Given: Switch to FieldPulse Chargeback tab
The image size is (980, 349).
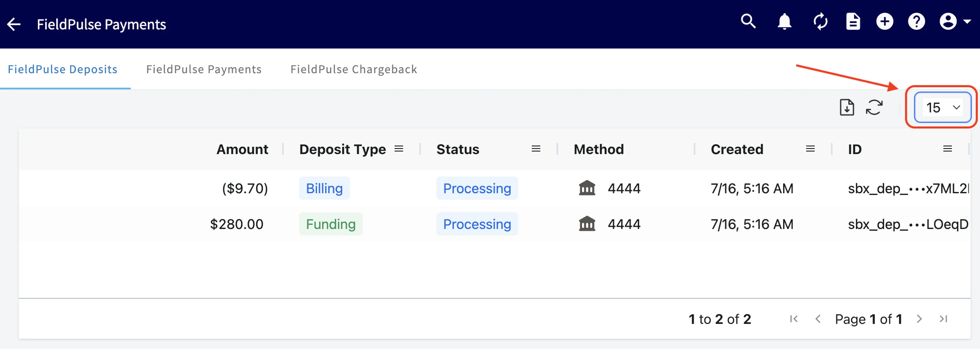Looking at the screenshot, I should (354, 69).
